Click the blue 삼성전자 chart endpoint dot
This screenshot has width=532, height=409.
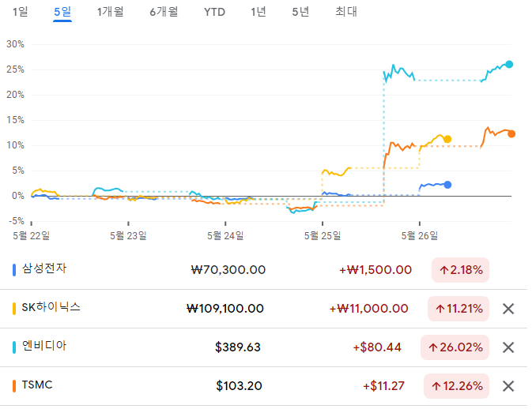[448, 185]
